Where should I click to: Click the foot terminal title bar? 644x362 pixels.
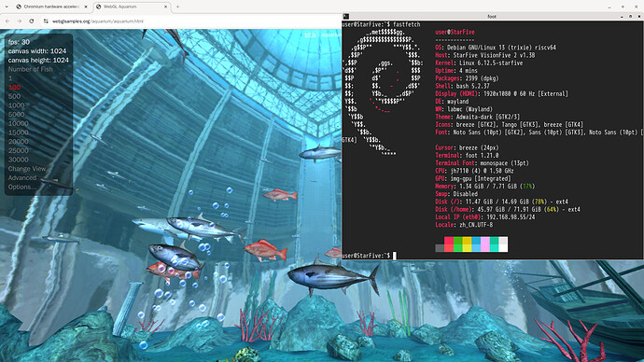(x=492, y=17)
